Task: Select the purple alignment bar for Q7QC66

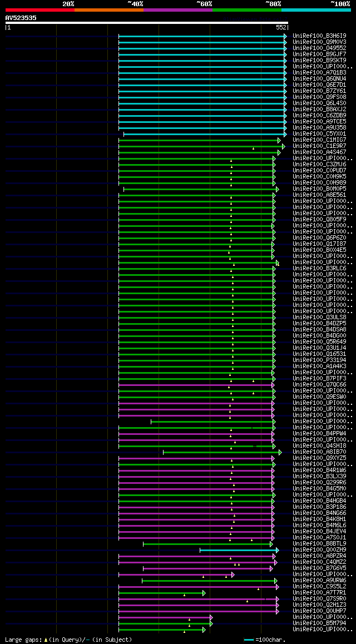Action: coord(196,385)
